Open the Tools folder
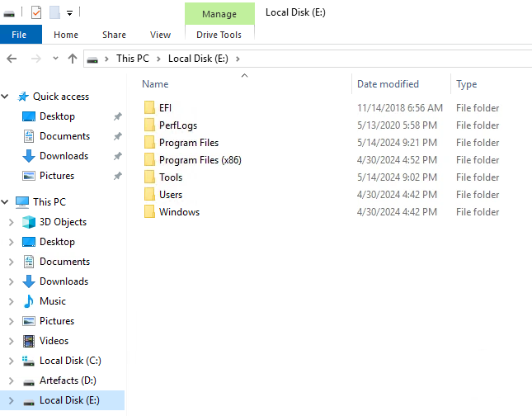Viewport: 532px width, 416px height. tap(171, 177)
